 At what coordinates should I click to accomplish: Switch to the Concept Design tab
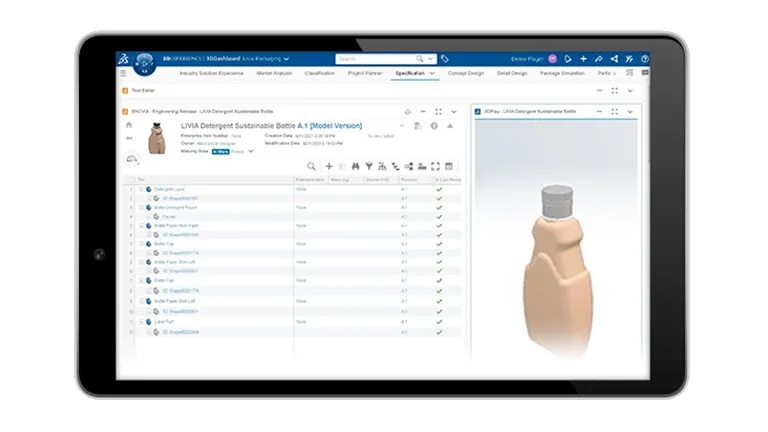coord(466,73)
